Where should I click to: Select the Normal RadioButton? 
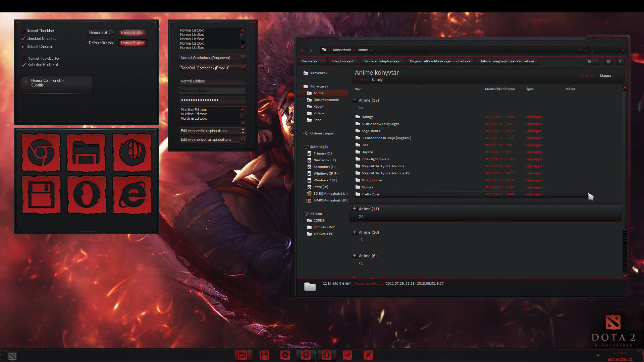tap(24, 58)
